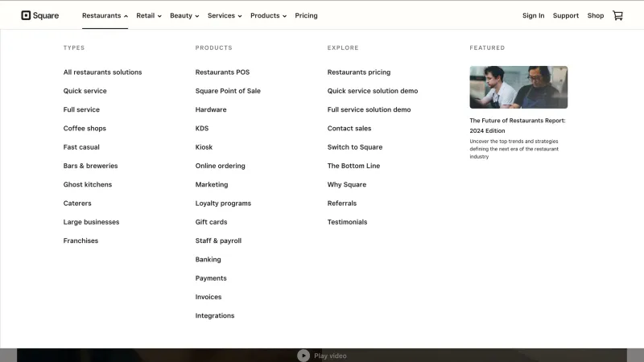The image size is (644, 362).
Task: Open KDS product page
Action: (202, 129)
